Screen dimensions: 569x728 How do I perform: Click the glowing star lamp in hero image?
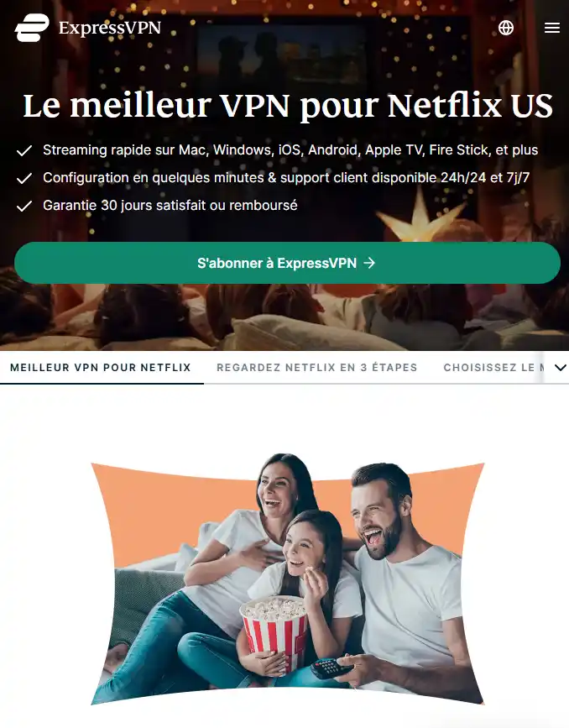coord(419,217)
